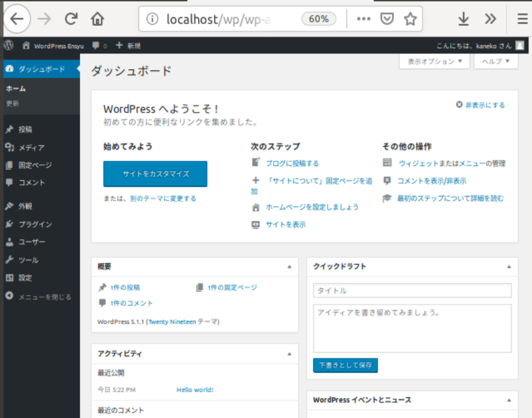Open ホームページを設定しましょう link
532x418 pixels.
(x=312, y=207)
